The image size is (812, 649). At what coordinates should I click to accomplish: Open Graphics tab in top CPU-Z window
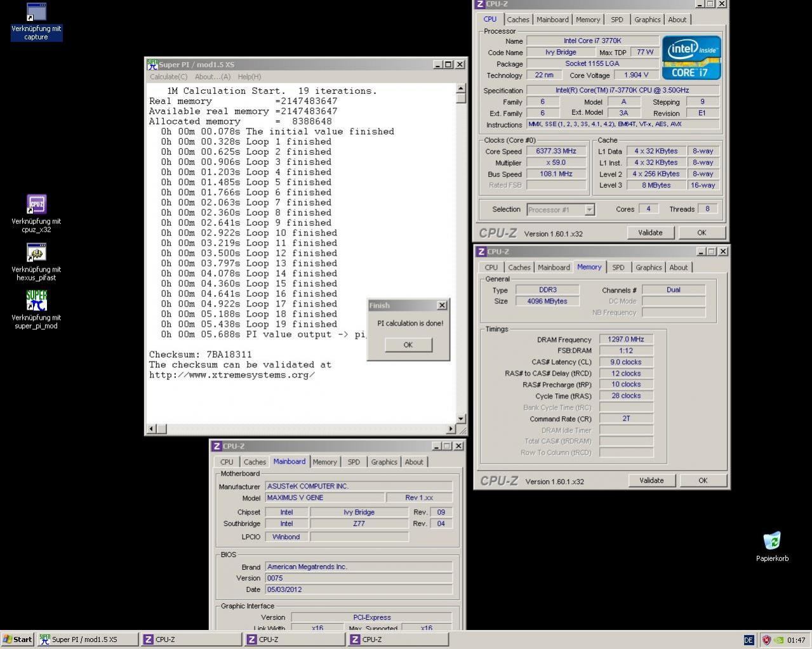pos(647,20)
